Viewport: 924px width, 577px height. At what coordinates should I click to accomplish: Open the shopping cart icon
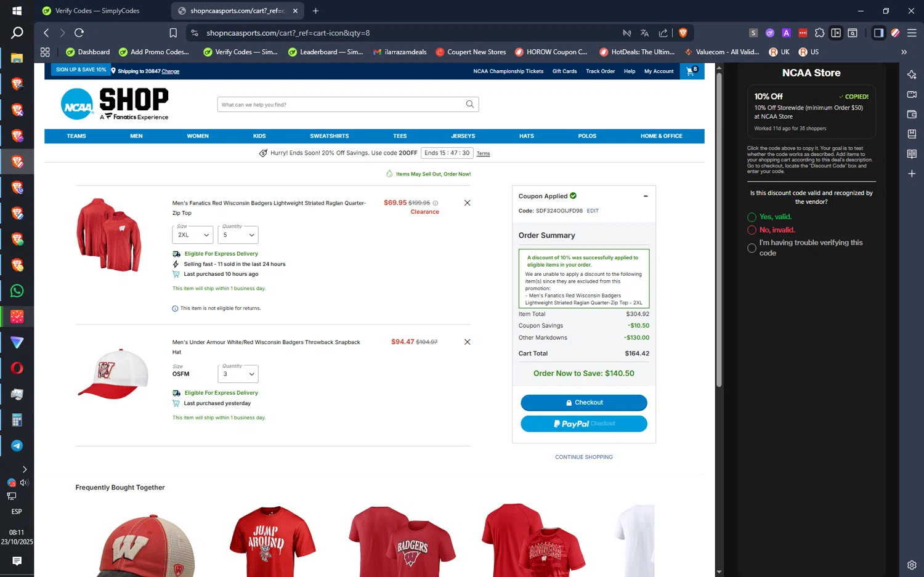(x=692, y=71)
